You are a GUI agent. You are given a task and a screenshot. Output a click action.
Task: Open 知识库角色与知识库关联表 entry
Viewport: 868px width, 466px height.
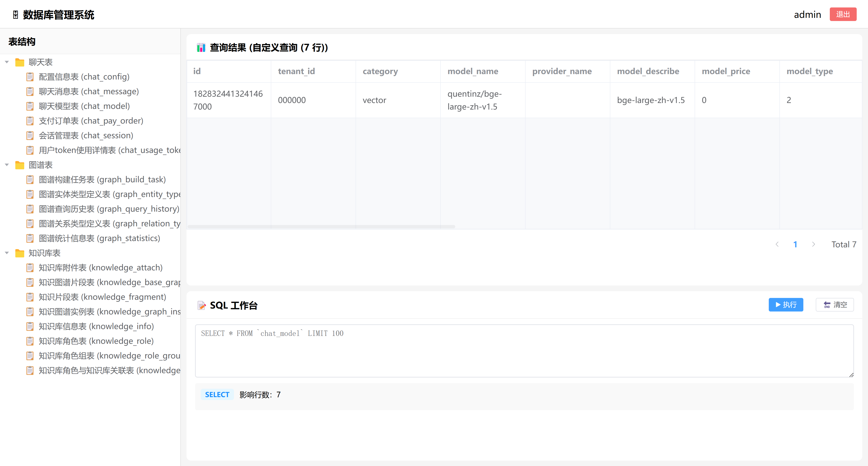tap(110, 370)
